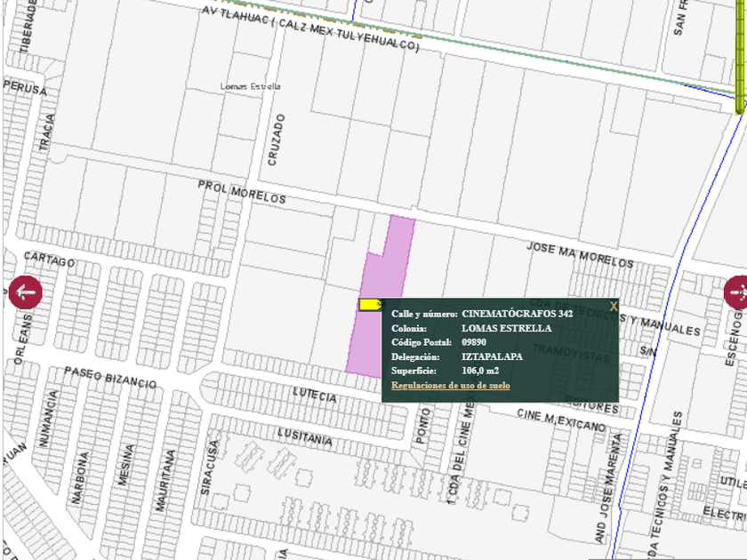Click the CRUZADO street label

pyautogui.click(x=277, y=140)
